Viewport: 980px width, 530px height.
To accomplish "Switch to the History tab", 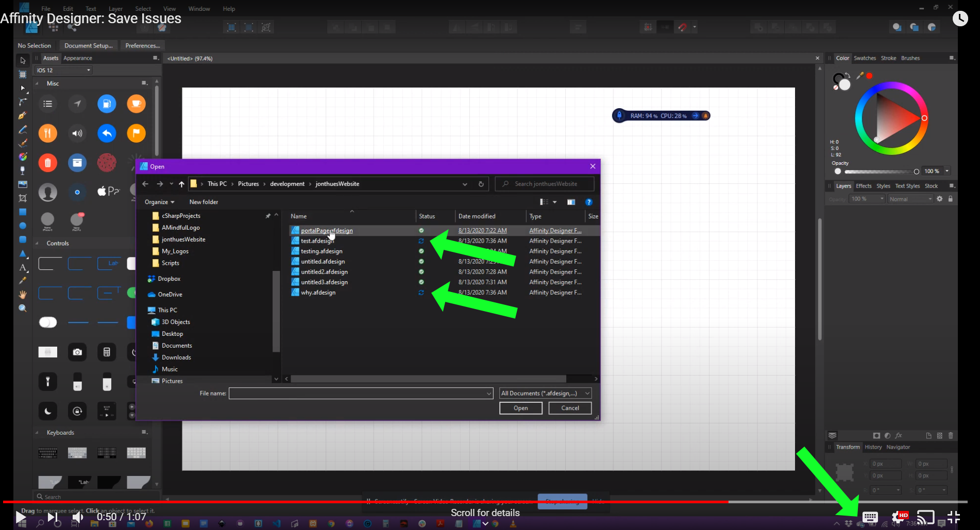I will [873, 447].
